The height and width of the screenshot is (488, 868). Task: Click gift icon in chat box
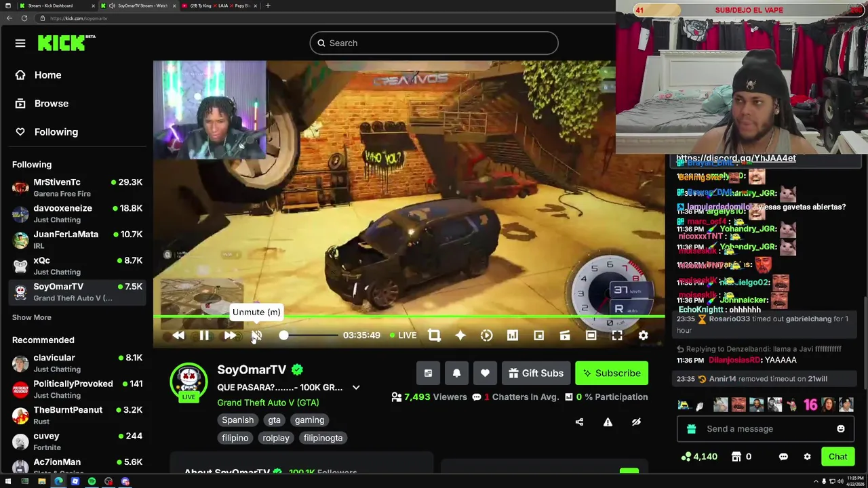pos(691,429)
